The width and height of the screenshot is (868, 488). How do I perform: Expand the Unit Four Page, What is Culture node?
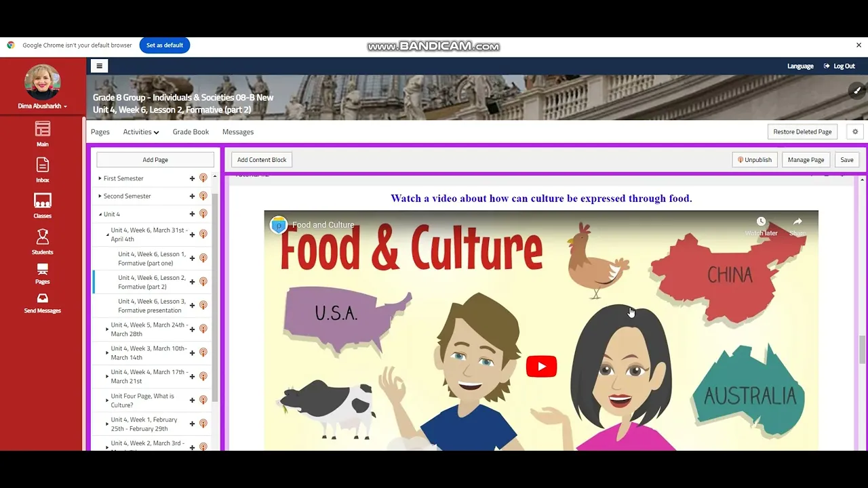point(107,401)
